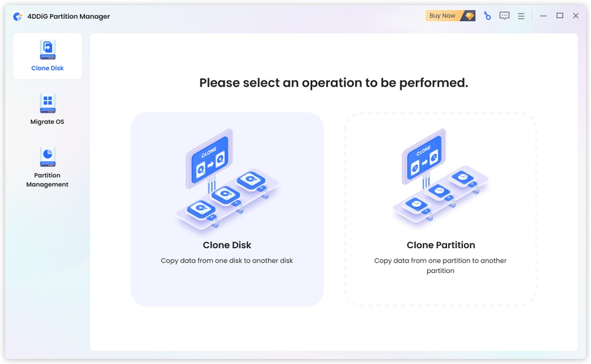Switch to the Migrate OS tab label
Screen dimensions: 591x364
coord(47,121)
